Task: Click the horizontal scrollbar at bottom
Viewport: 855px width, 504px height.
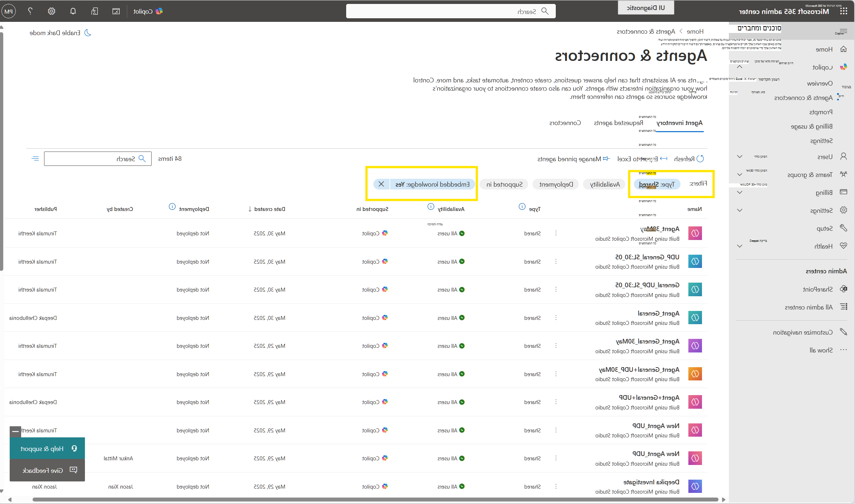Action: pos(375,499)
